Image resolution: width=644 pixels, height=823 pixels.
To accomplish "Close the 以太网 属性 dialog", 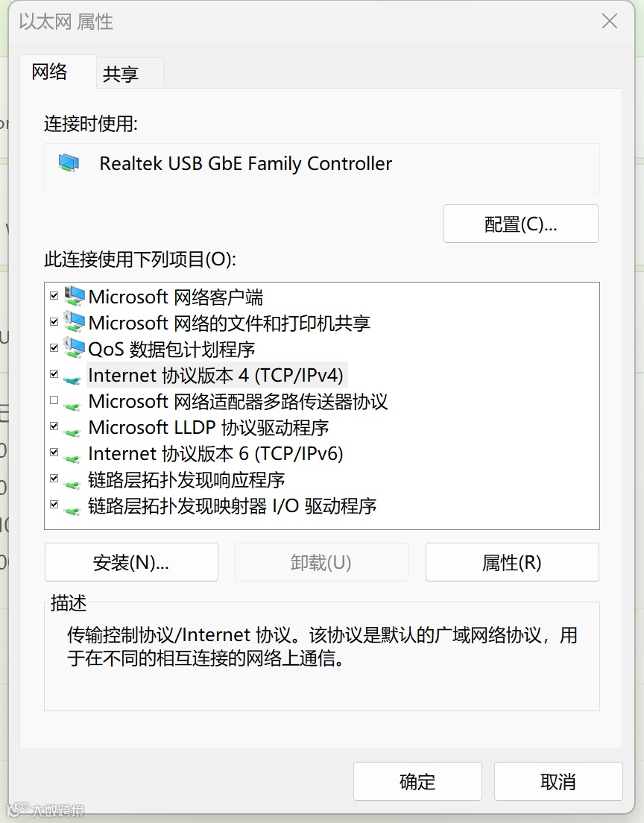I will click(610, 22).
